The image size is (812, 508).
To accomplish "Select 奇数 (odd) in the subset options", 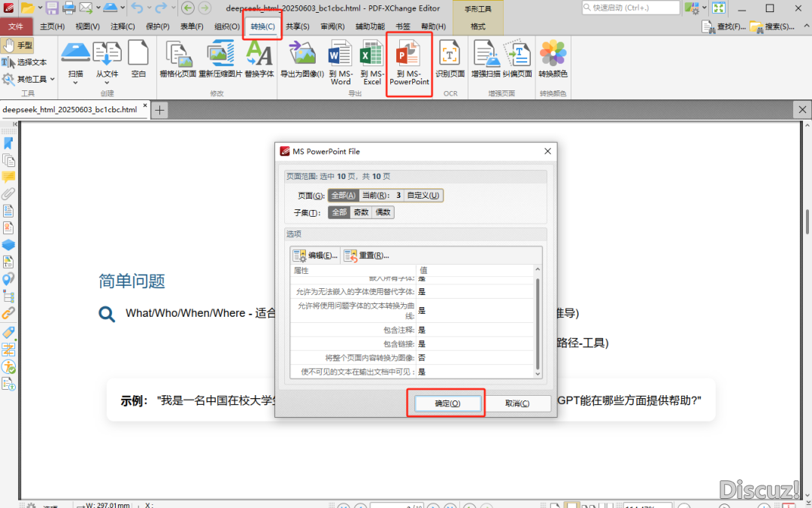I will pos(361,212).
